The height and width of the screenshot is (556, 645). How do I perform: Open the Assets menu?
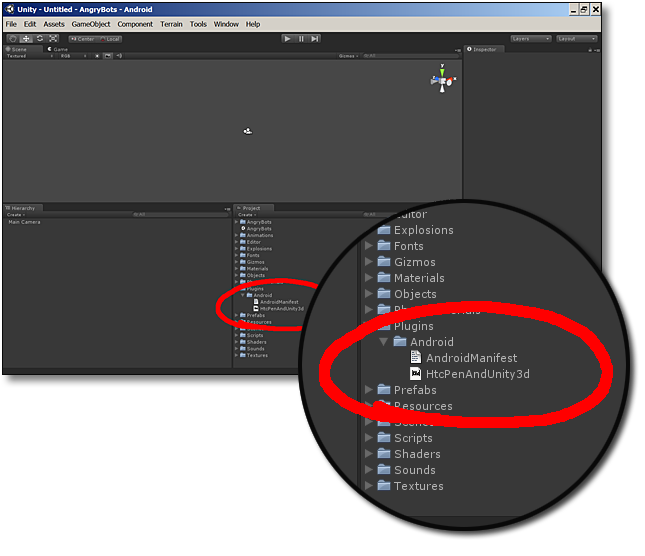[x=54, y=24]
